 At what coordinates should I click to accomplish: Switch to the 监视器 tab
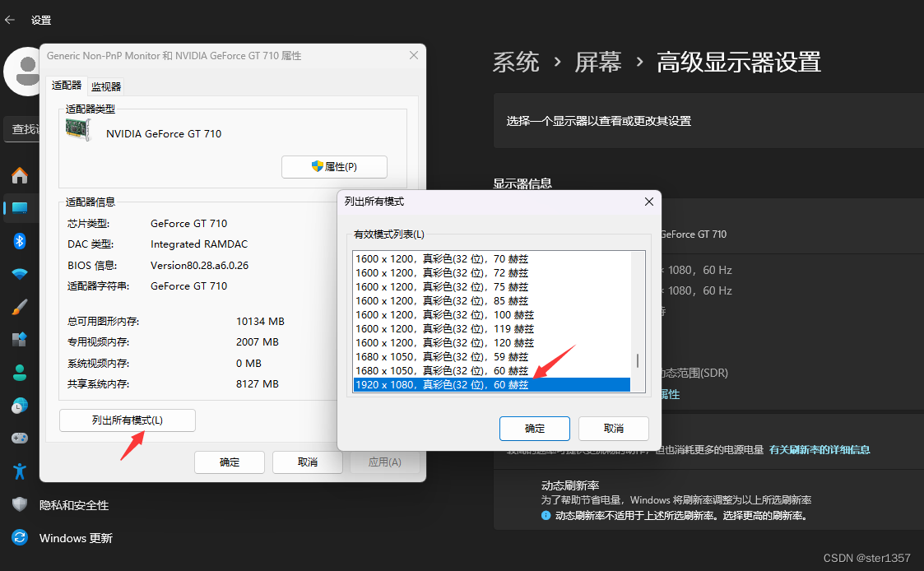(x=106, y=86)
